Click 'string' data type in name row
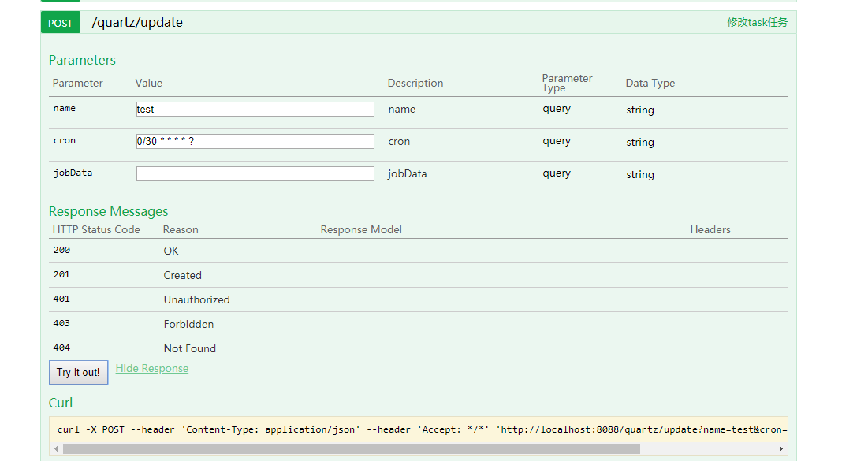The image size is (868, 461). click(640, 110)
